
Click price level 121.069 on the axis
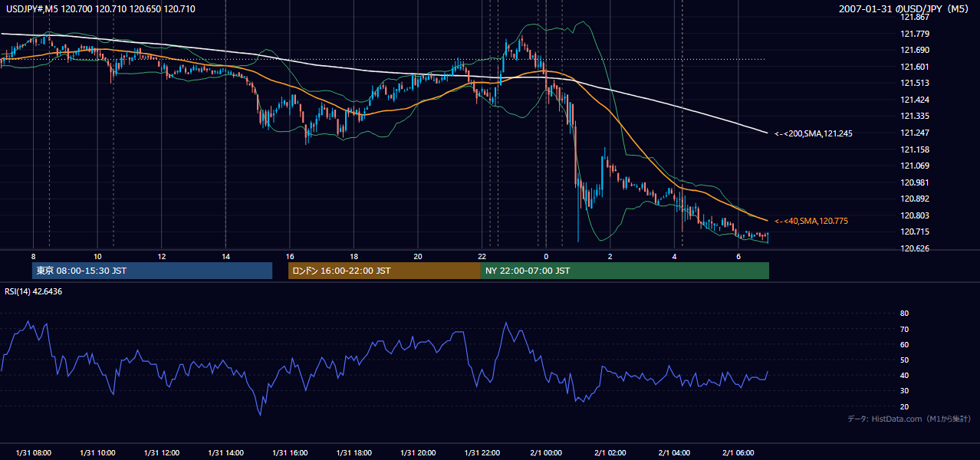coord(916,166)
